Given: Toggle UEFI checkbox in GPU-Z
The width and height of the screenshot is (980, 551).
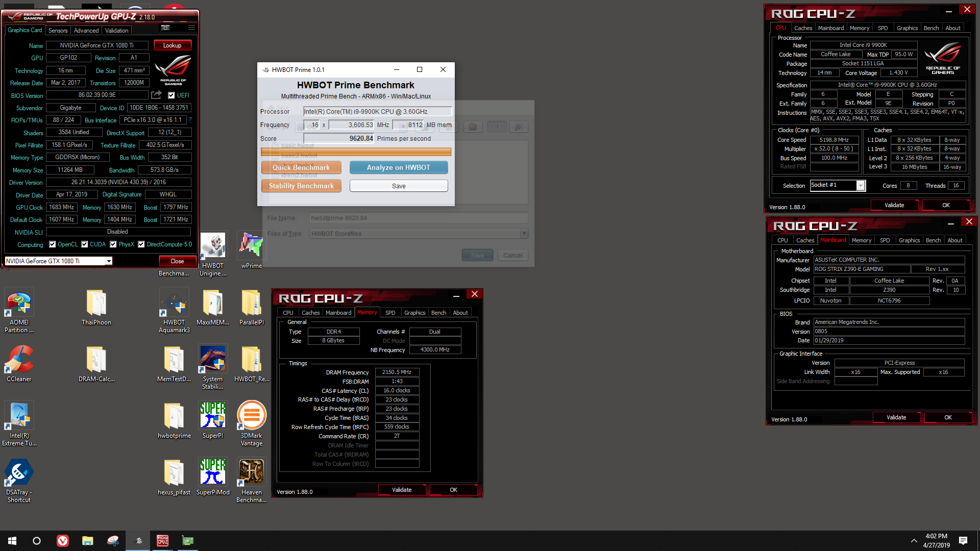Looking at the screenshot, I should click(x=171, y=95).
